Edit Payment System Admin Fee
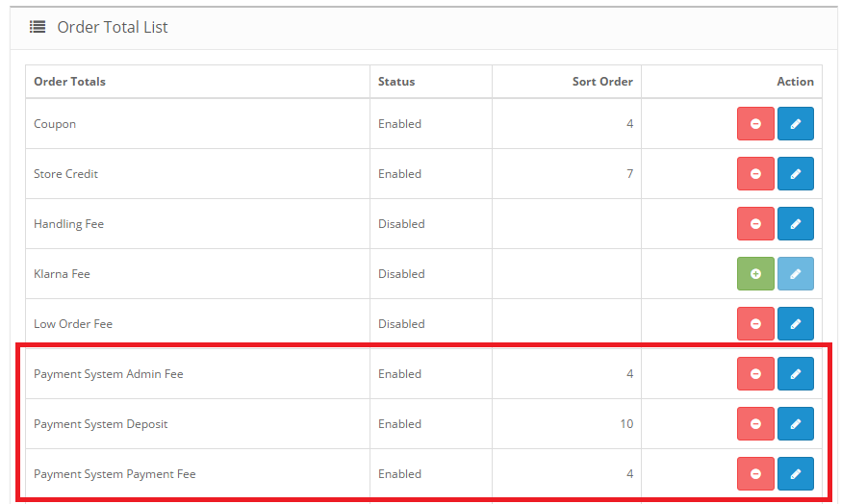This screenshot has height=504, width=841. [x=795, y=374]
